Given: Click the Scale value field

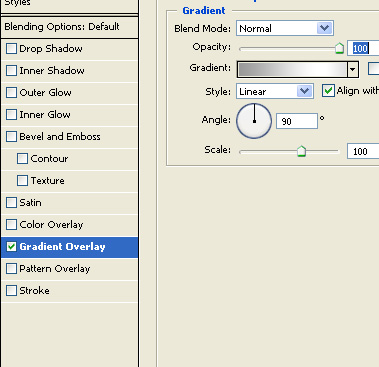Looking at the screenshot, I should click(x=363, y=151).
